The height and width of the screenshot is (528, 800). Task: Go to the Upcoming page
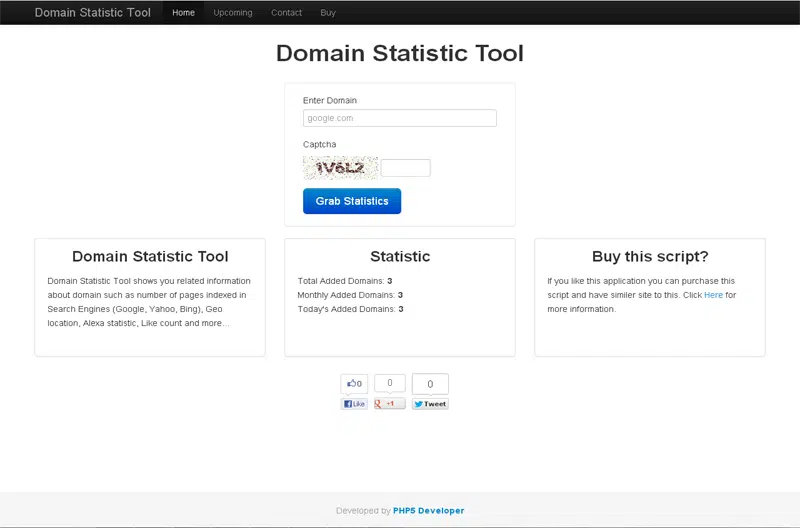(233, 13)
